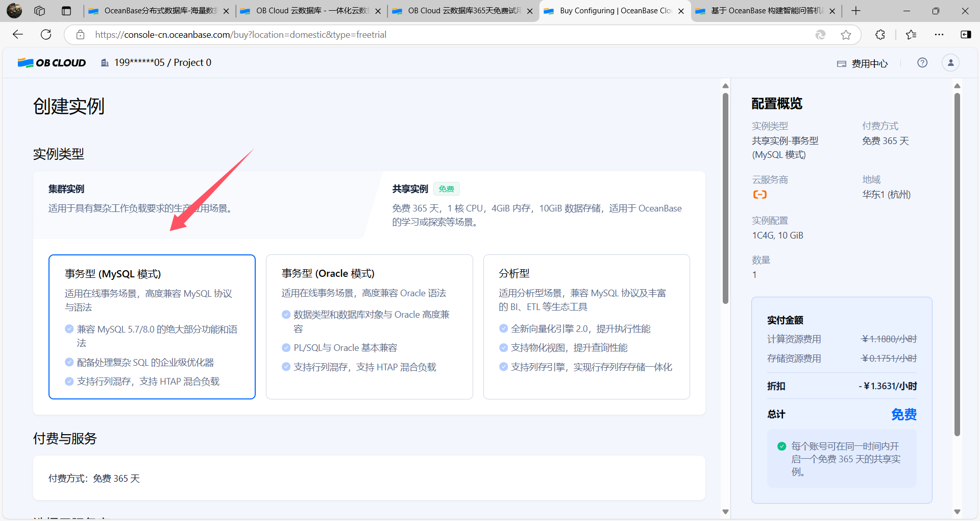
Task: Open browser settings and more menu
Action: (939, 35)
